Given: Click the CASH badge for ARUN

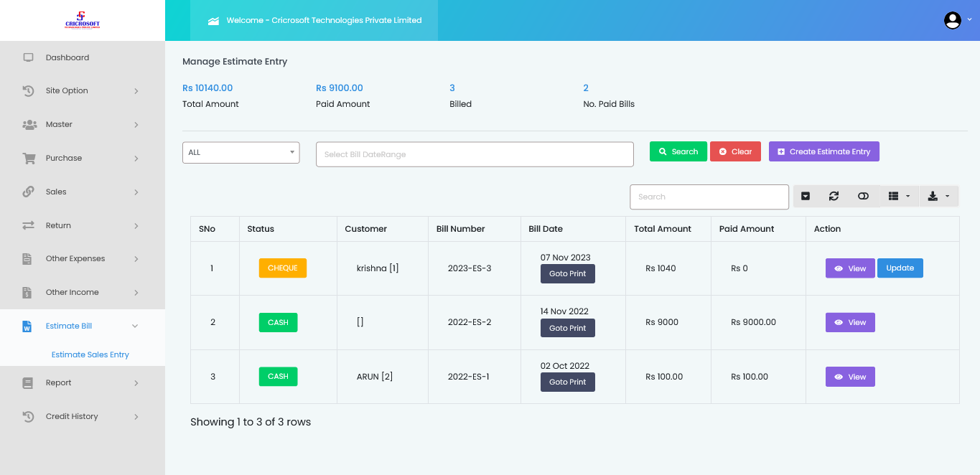Looking at the screenshot, I should click(278, 377).
